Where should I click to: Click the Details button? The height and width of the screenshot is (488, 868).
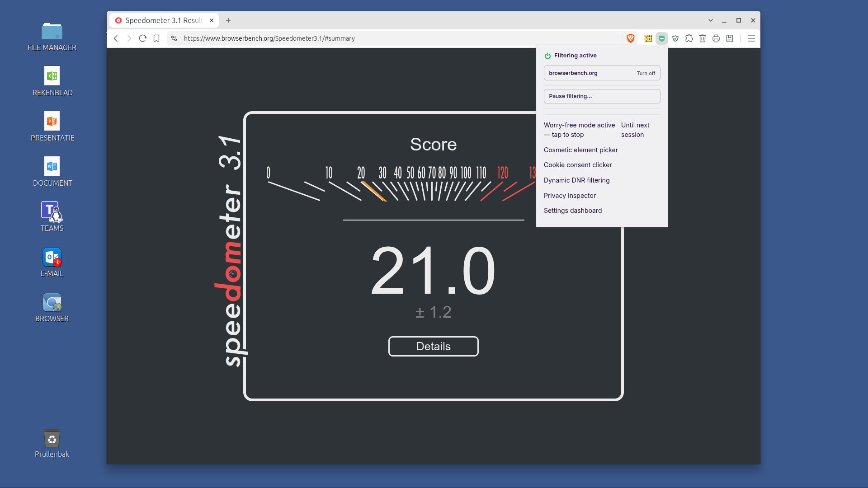[x=433, y=346]
